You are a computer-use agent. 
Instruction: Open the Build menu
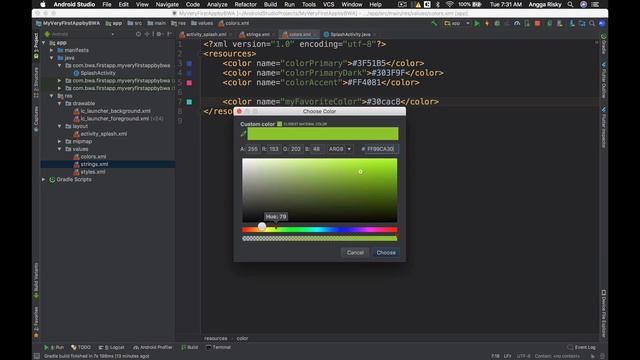click(x=270, y=4)
